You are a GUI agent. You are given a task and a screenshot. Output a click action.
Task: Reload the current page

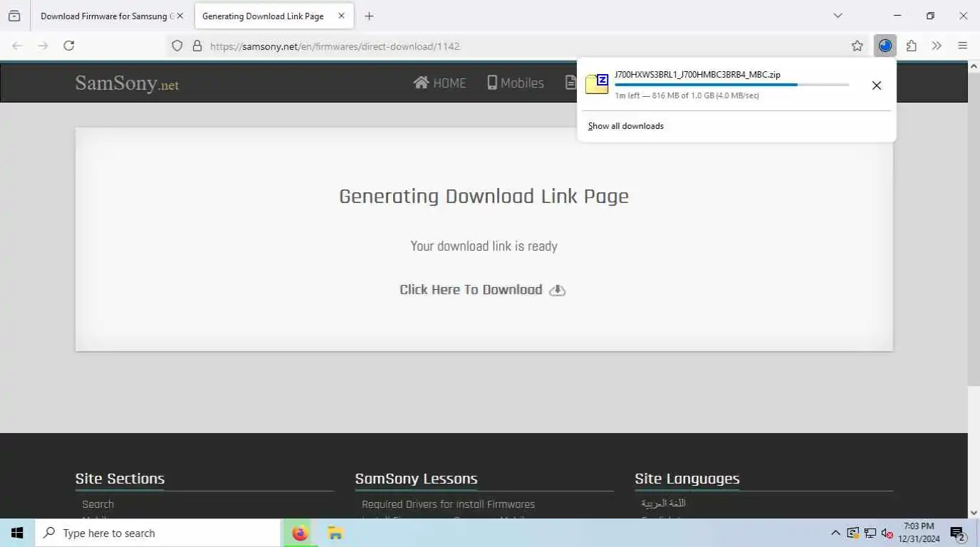point(69,46)
